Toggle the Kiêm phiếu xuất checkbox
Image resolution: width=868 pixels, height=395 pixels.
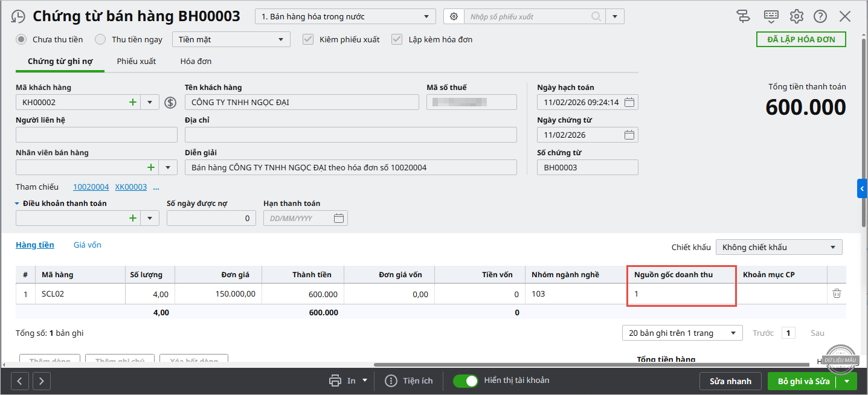pyautogui.click(x=308, y=40)
